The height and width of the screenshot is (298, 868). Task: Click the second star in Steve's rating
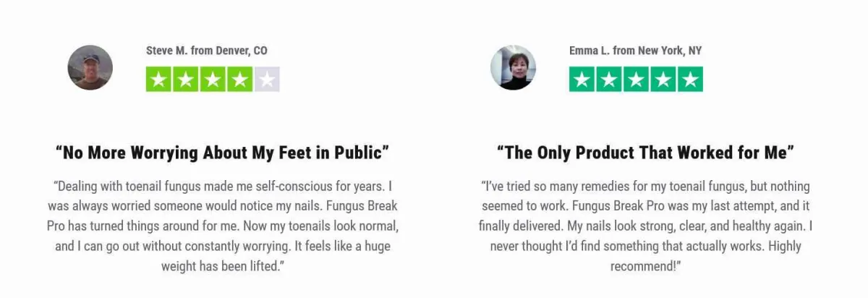tap(186, 80)
